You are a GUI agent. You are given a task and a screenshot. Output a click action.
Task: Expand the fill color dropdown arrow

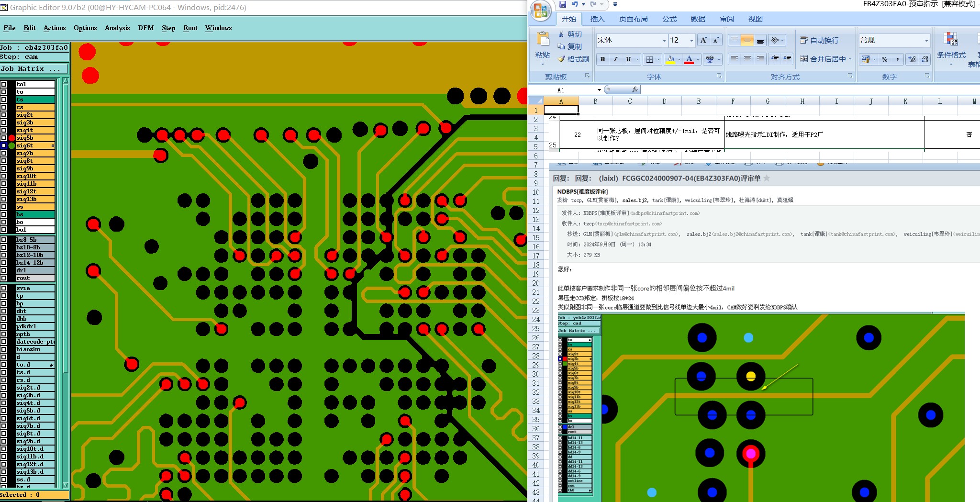click(x=679, y=59)
